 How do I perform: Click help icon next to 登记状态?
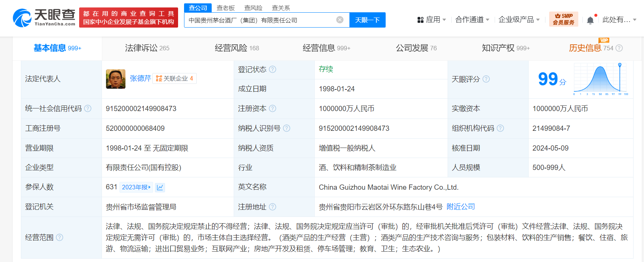tap(273, 69)
